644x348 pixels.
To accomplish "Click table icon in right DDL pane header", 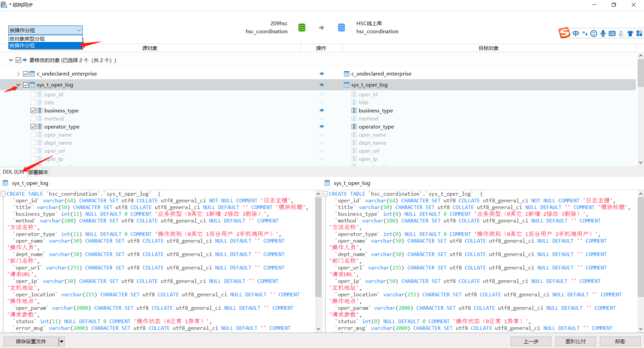I will [327, 183].
